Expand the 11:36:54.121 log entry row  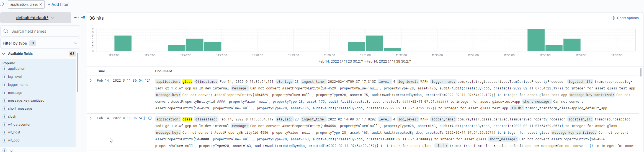point(91,81)
